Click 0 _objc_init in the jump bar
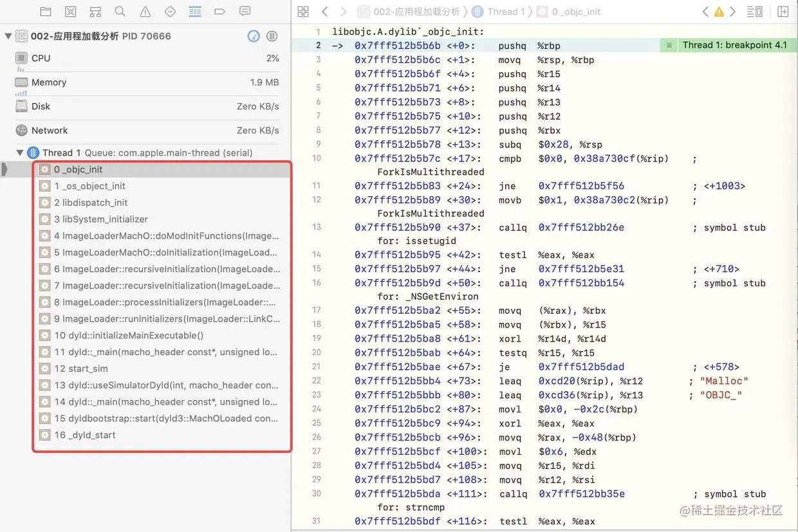The height and width of the screenshot is (532, 798). tap(568, 12)
